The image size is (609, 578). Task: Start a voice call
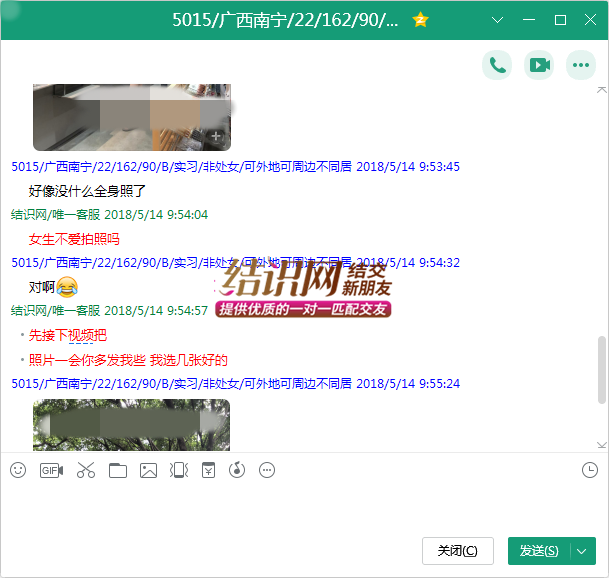[x=497, y=65]
